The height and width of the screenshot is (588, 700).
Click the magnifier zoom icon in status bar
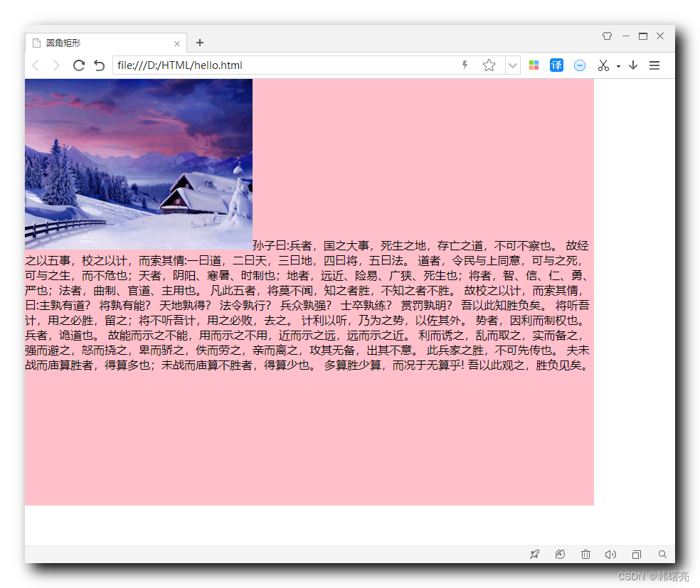point(662,554)
